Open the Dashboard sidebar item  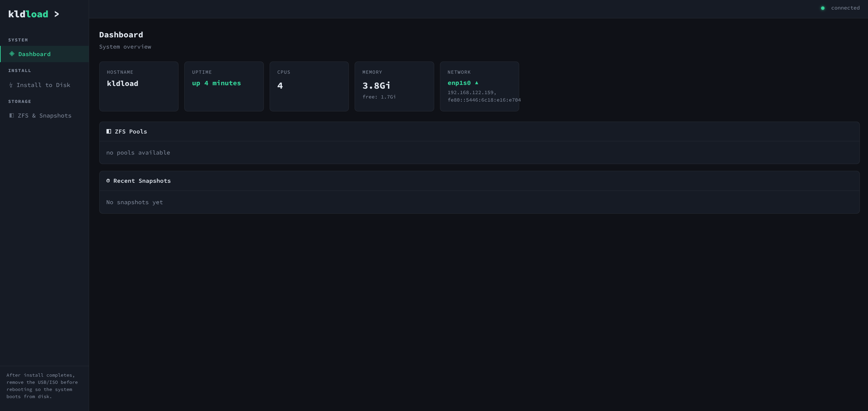(34, 54)
